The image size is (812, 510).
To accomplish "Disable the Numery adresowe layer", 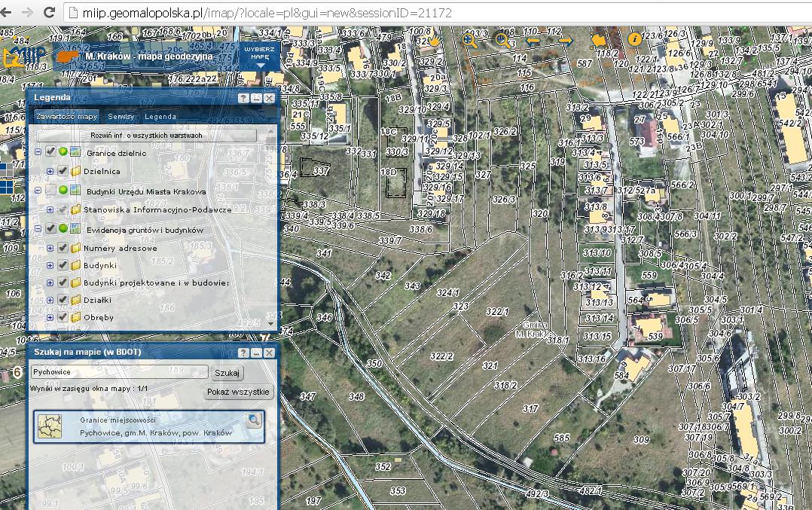I will (x=63, y=248).
